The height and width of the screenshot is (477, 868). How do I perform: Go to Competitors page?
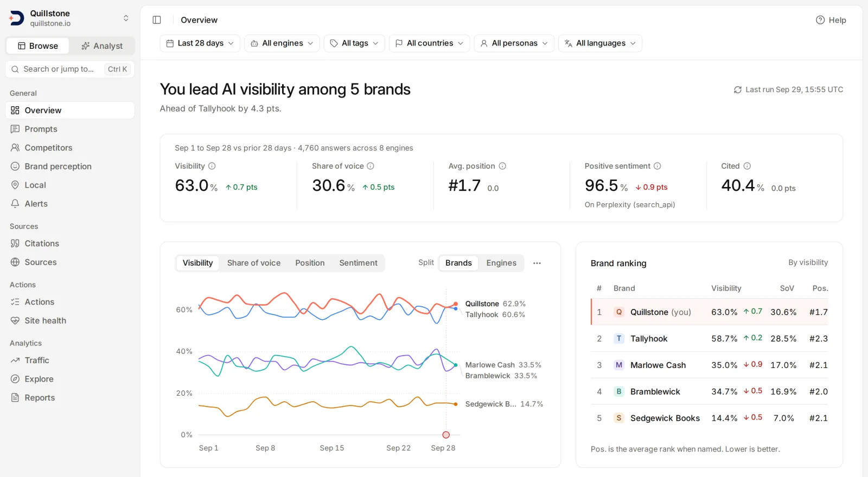[x=70, y=148]
